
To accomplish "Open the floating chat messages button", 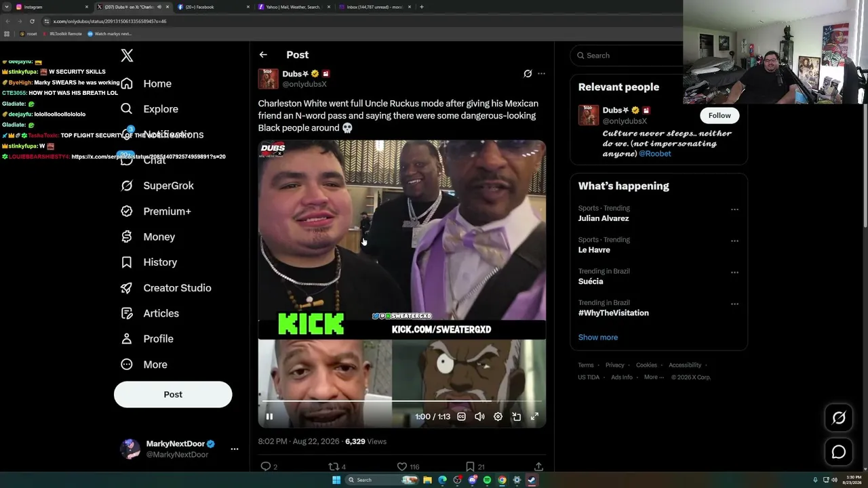I will (x=839, y=452).
